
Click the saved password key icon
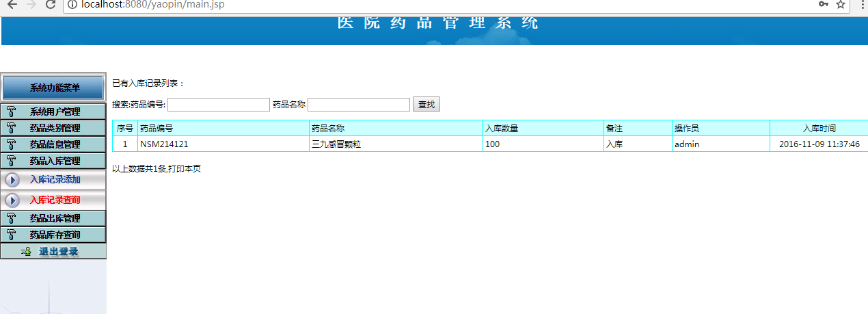point(824,4)
